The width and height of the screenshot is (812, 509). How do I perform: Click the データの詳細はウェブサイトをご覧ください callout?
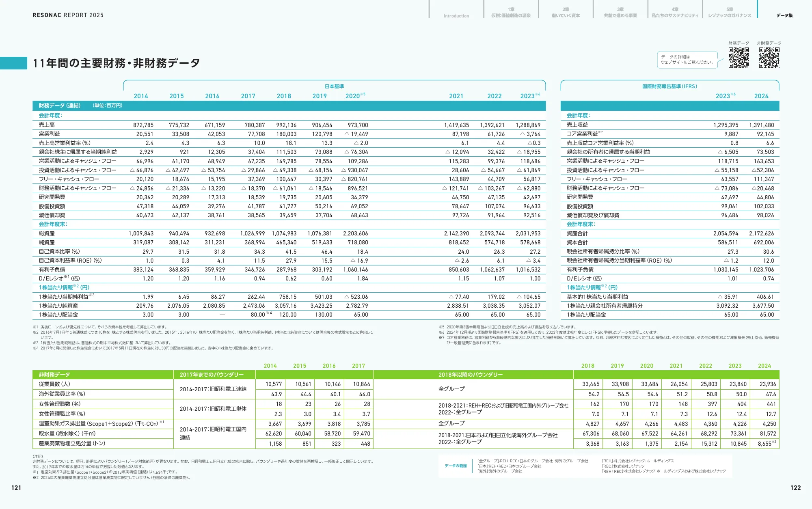688,59
